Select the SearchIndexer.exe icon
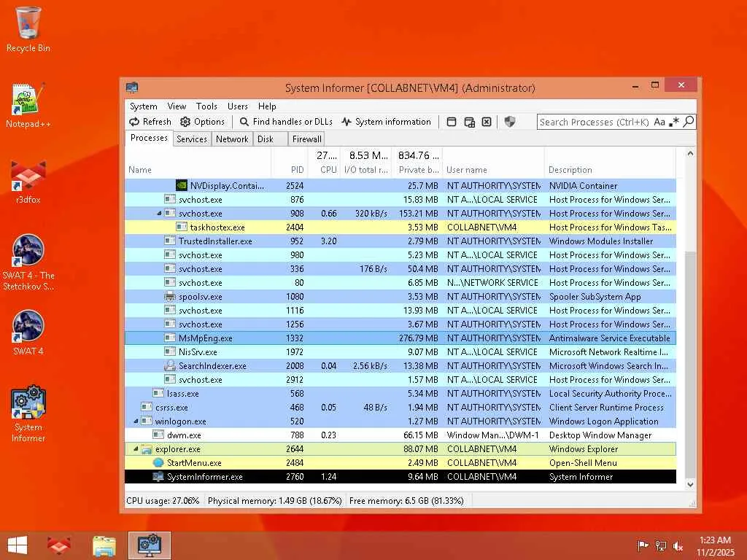This screenshot has height=560, width=747. tap(169, 366)
